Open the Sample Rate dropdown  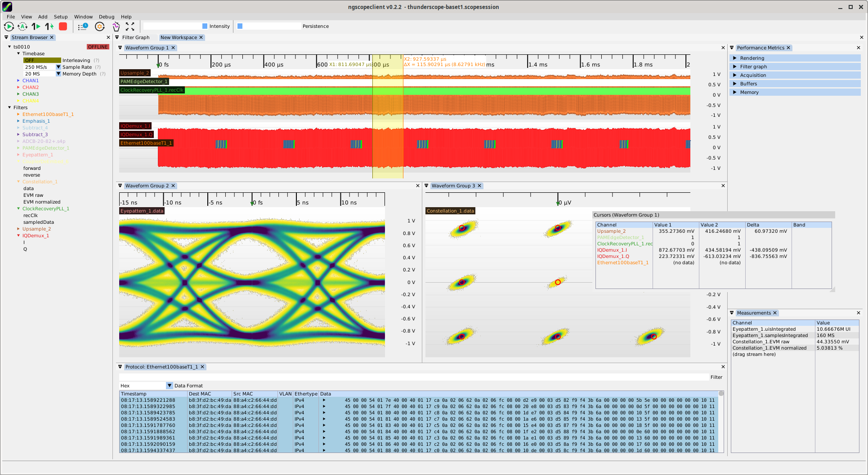tap(58, 67)
